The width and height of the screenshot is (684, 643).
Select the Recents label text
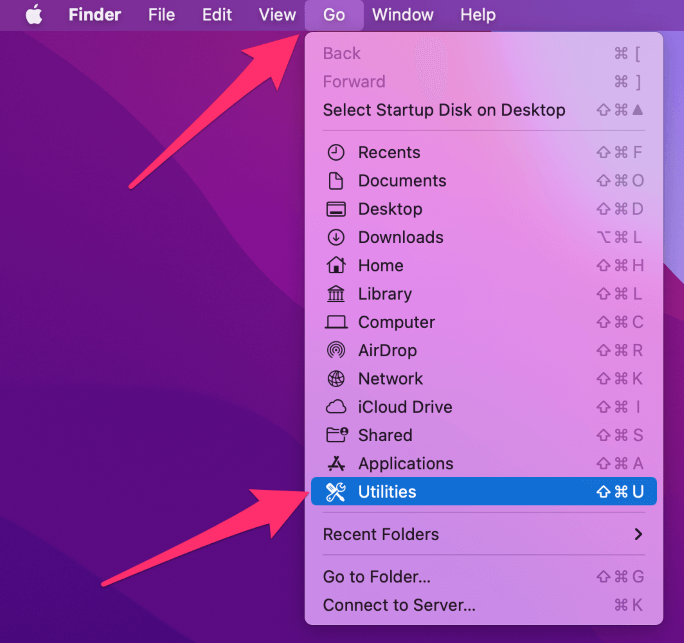[389, 152]
